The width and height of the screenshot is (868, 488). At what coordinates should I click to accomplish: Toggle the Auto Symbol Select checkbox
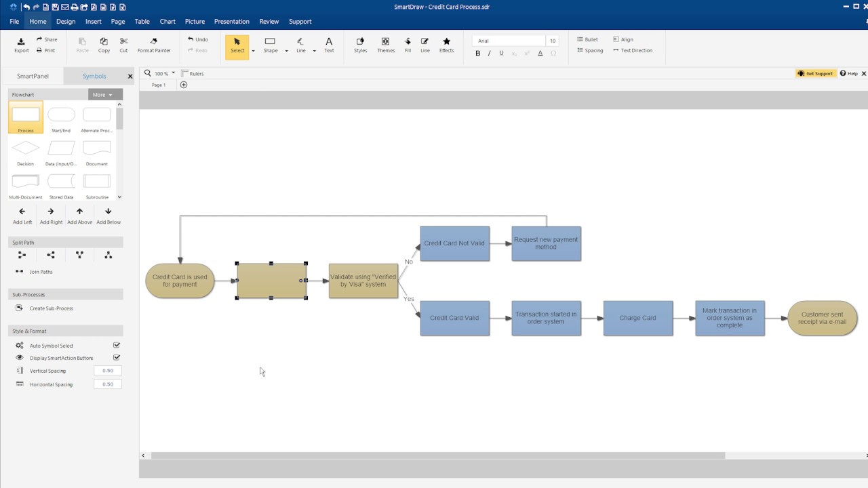point(117,346)
